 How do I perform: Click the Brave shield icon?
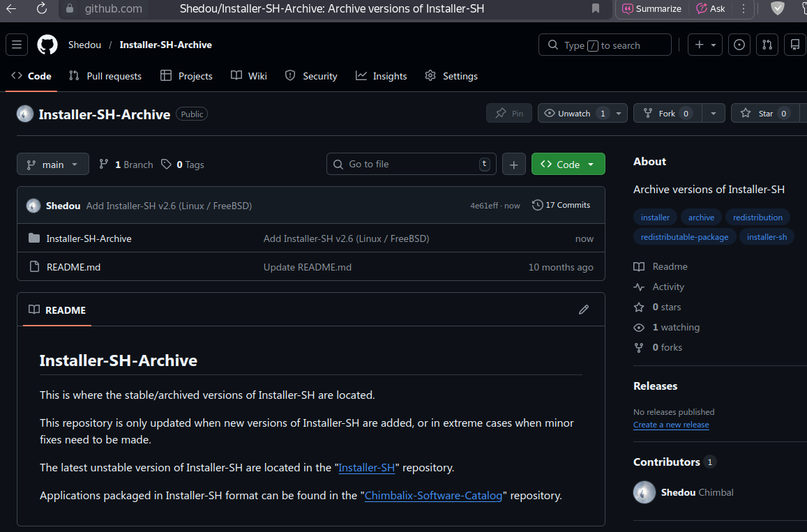777,9
